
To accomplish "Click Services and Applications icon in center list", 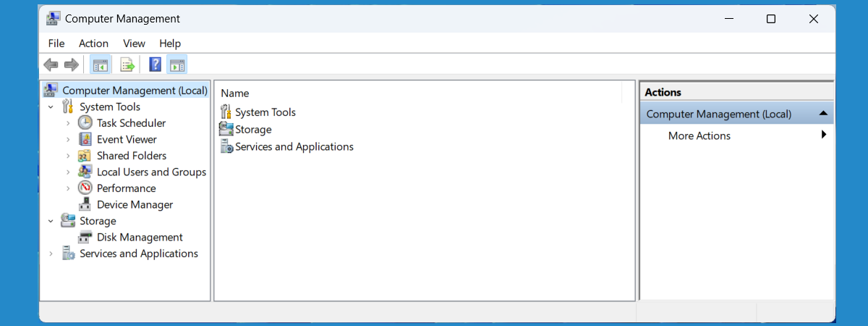I will [x=226, y=146].
